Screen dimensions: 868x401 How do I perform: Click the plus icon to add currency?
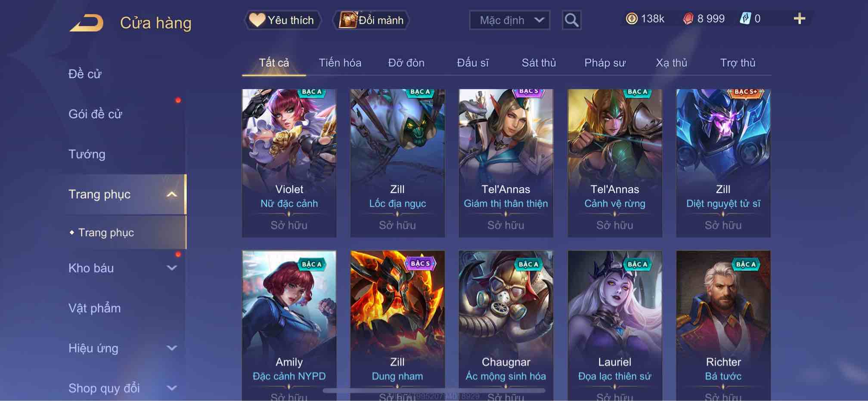coord(799,19)
